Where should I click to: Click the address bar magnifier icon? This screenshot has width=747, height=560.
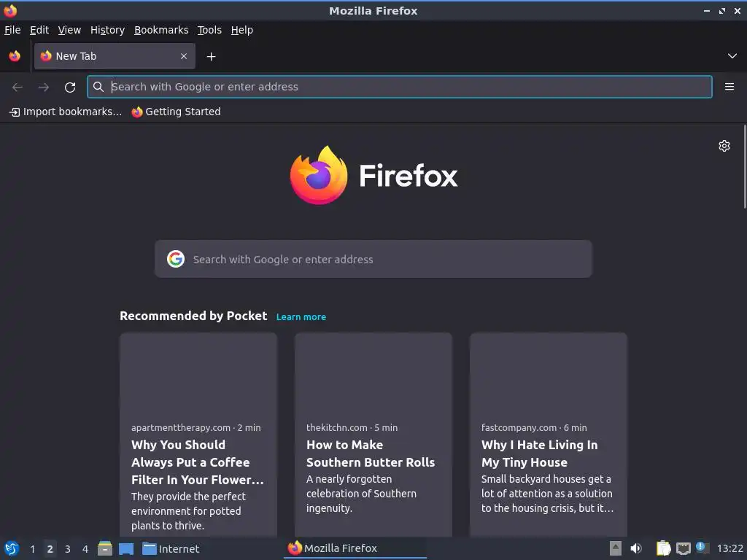[98, 87]
